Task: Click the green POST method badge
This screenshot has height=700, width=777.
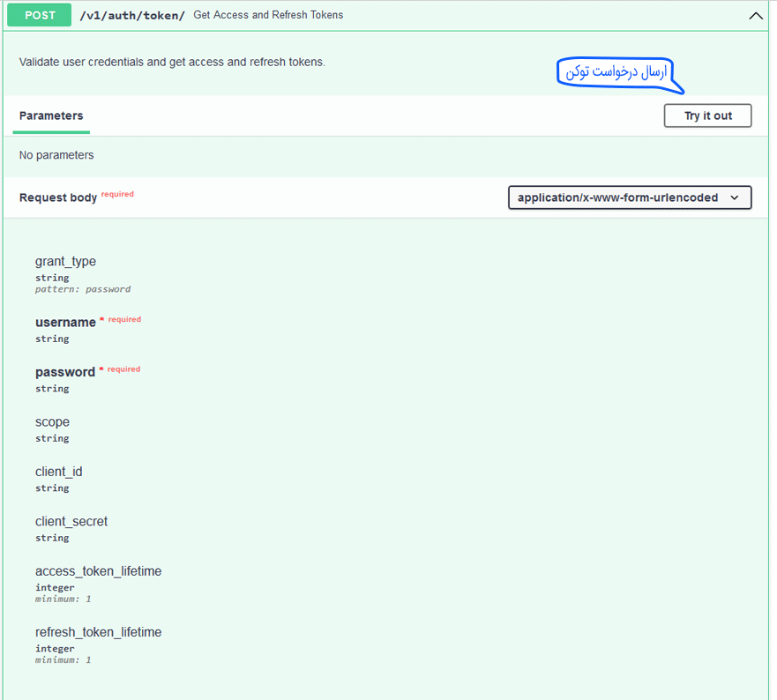Action: 40,15
